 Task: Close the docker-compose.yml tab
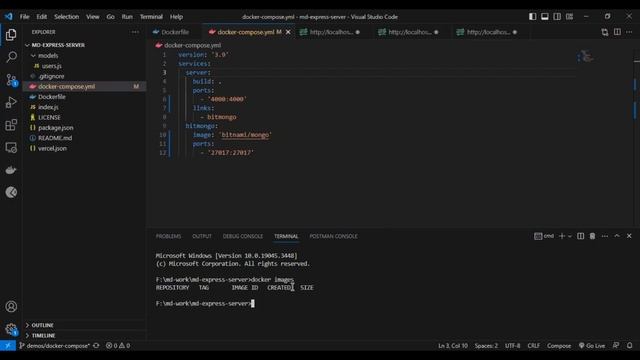(288, 32)
